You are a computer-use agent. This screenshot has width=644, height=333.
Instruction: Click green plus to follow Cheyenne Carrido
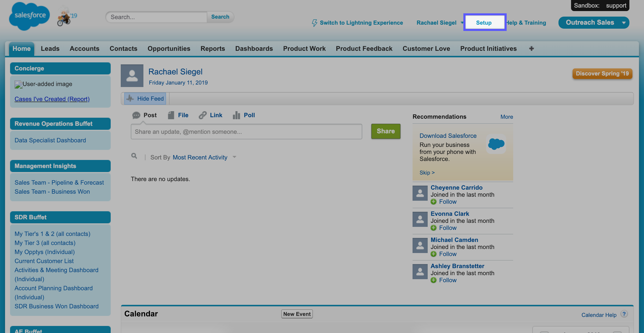point(433,202)
